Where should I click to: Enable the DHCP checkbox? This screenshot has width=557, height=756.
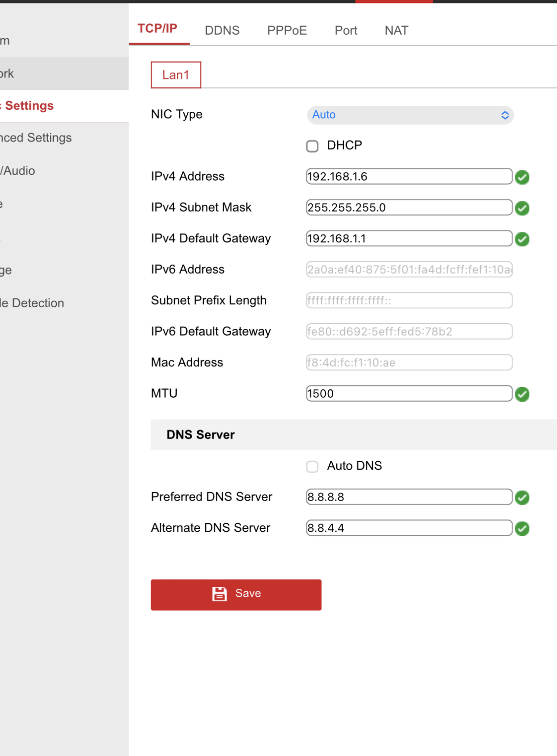coord(312,146)
